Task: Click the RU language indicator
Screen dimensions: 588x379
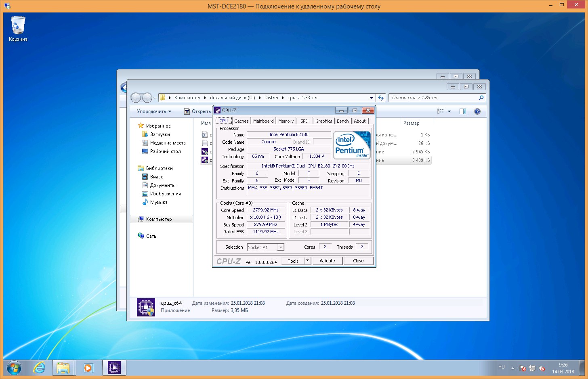Action: click(x=501, y=367)
